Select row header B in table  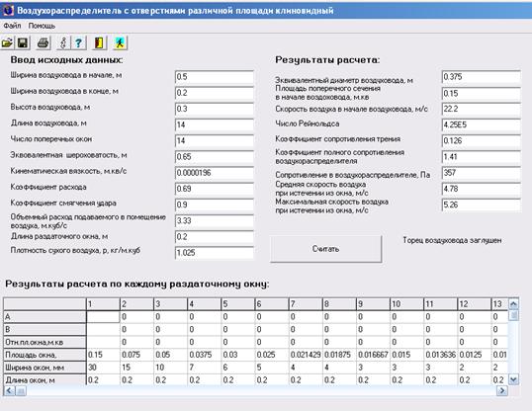coord(44,329)
